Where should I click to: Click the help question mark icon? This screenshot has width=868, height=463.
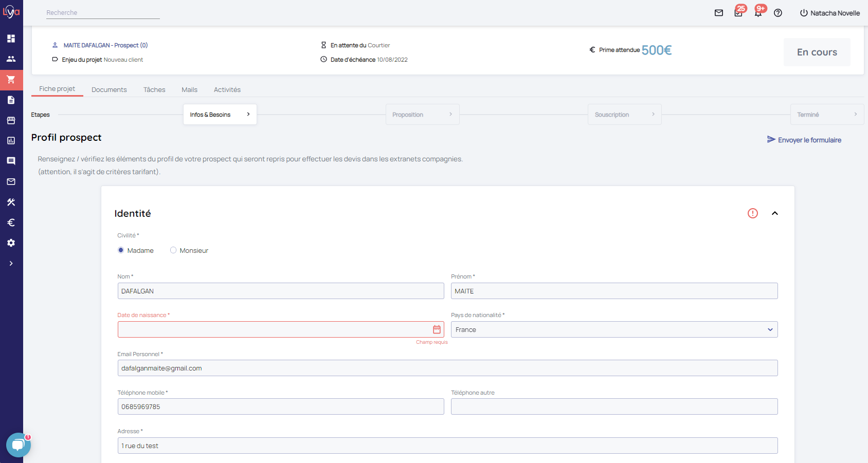tap(778, 13)
